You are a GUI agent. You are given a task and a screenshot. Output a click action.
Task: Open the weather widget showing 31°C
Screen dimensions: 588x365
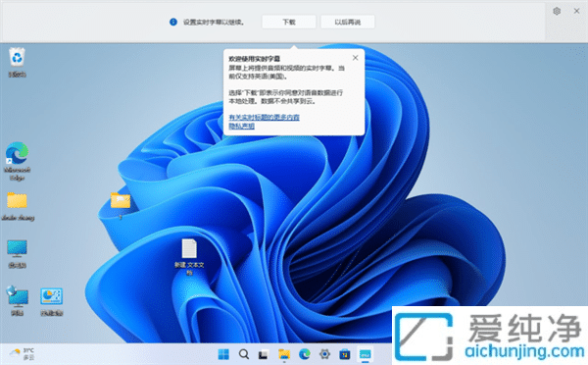point(23,354)
